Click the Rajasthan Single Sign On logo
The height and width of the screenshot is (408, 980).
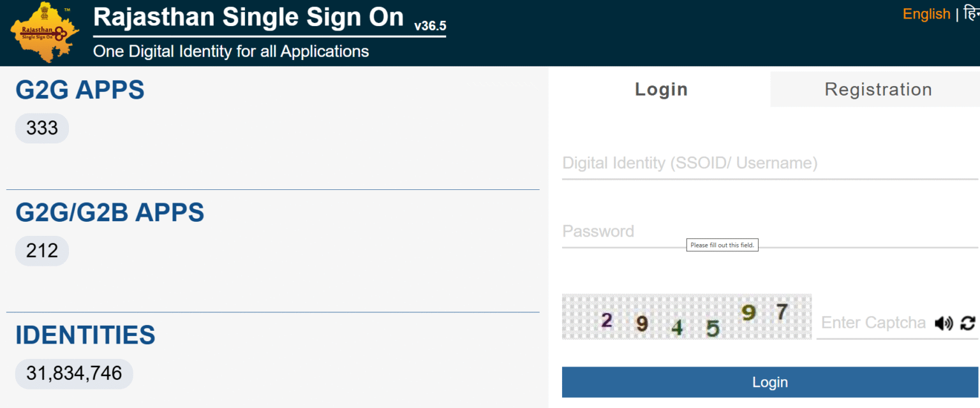tap(43, 32)
